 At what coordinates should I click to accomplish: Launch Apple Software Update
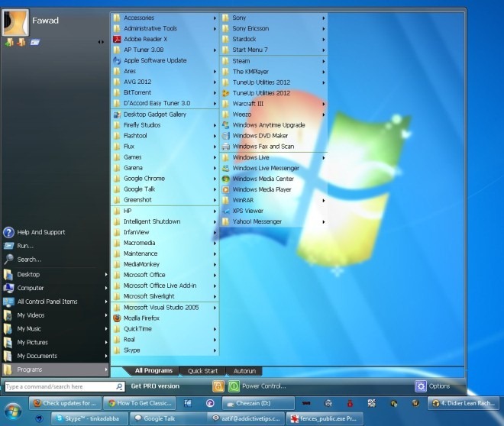coord(154,60)
